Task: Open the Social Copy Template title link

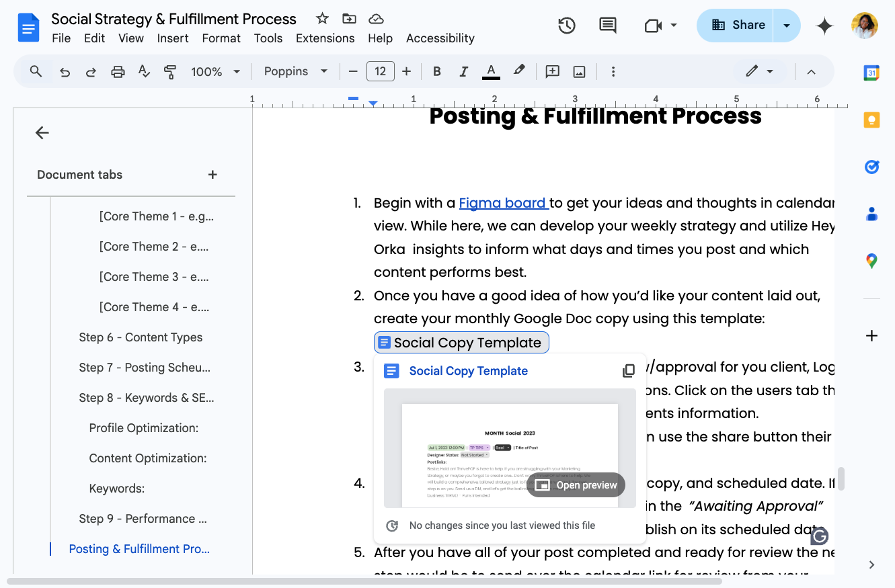Action: pos(468,371)
